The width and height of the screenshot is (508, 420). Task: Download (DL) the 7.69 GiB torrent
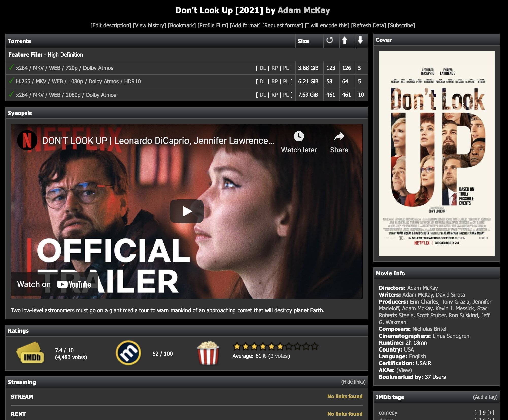263,95
